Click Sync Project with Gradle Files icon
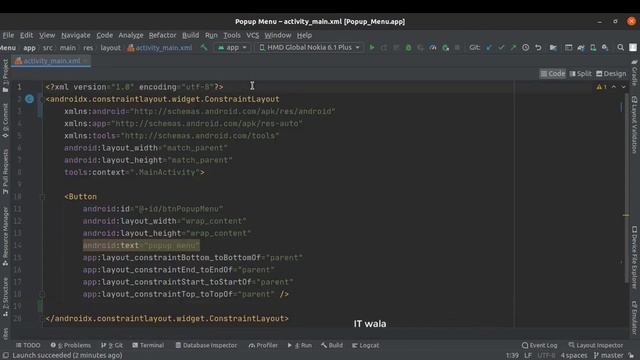 click(x=581, y=48)
